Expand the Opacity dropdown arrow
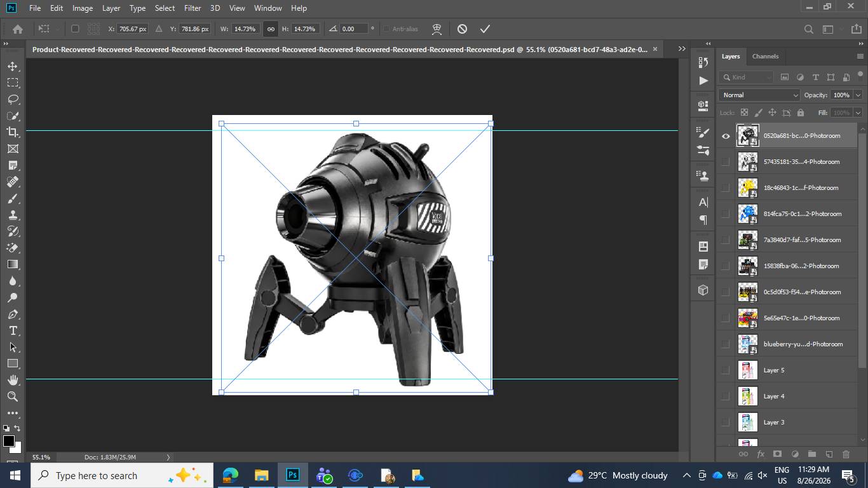 pyautogui.click(x=858, y=95)
